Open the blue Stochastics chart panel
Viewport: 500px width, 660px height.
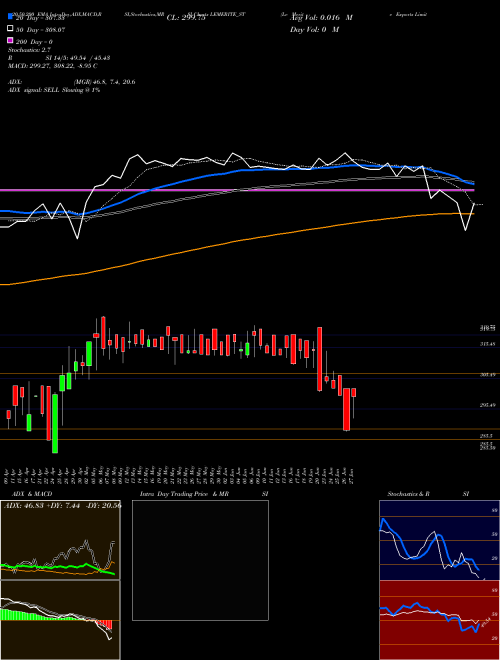(439, 540)
